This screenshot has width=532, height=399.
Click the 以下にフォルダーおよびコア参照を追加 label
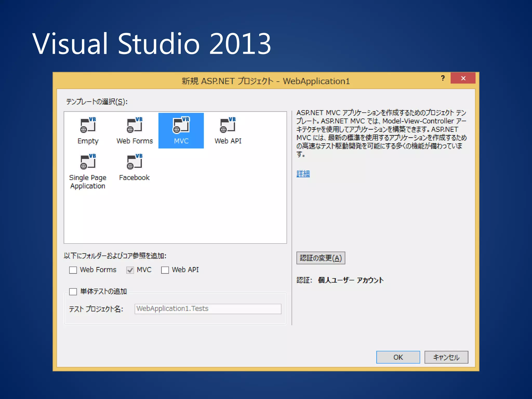click(x=115, y=256)
